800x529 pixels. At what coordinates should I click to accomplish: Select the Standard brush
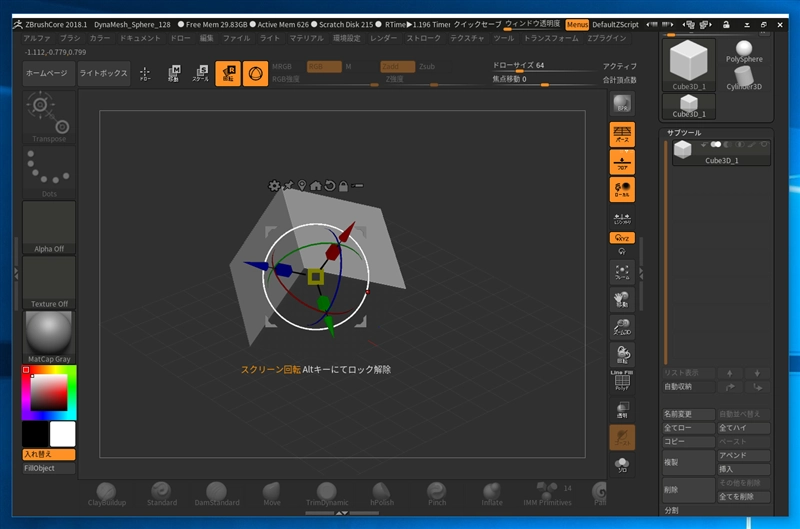(x=162, y=494)
